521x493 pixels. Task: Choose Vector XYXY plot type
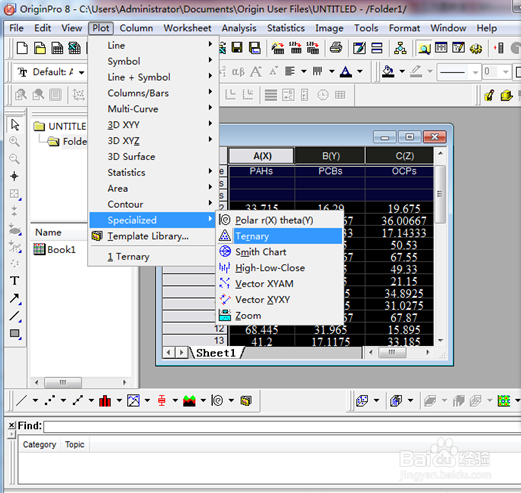click(280, 299)
